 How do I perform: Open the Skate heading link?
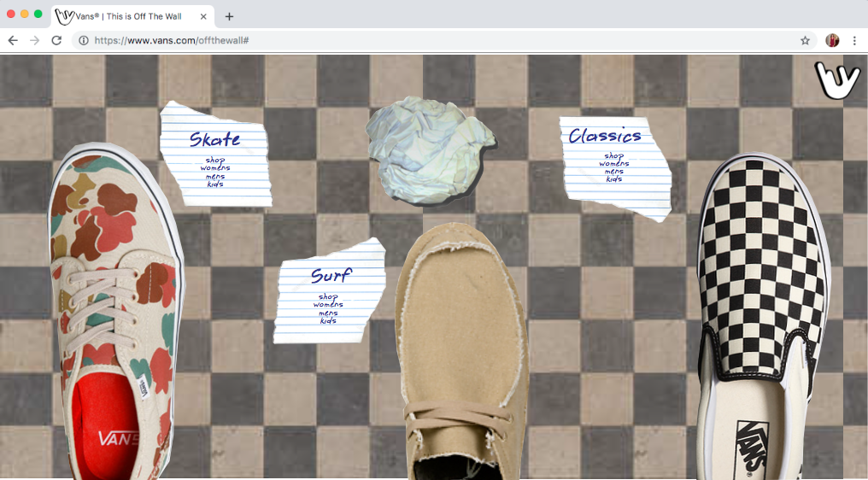click(x=214, y=139)
